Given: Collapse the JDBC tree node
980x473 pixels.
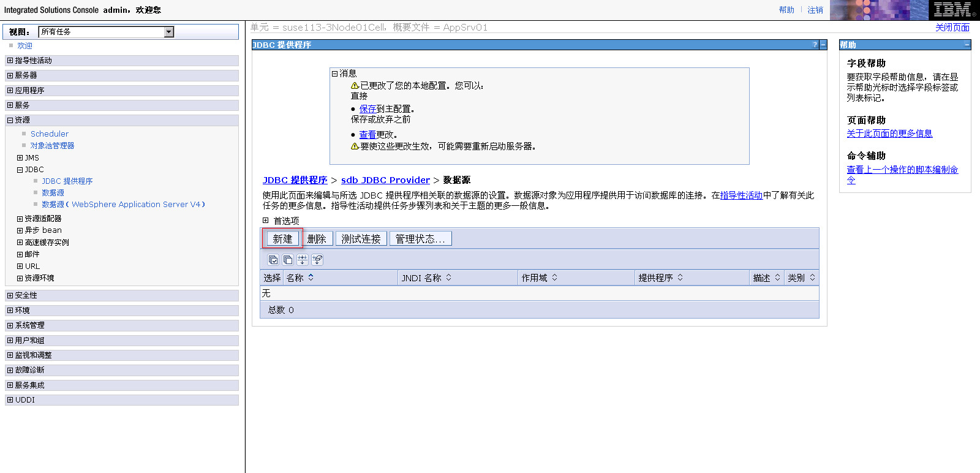Looking at the screenshot, I should tap(20, 170).
